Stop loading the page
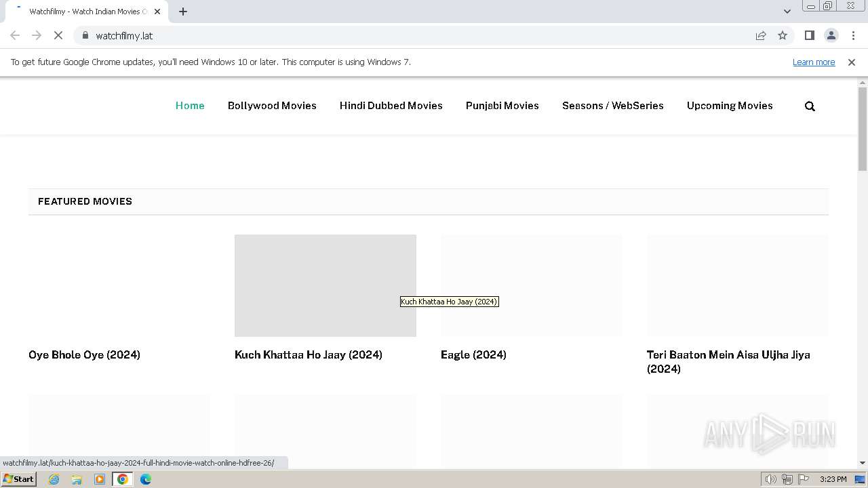The height and width of the screenshot is (488, 868). [x=58, y=35]
